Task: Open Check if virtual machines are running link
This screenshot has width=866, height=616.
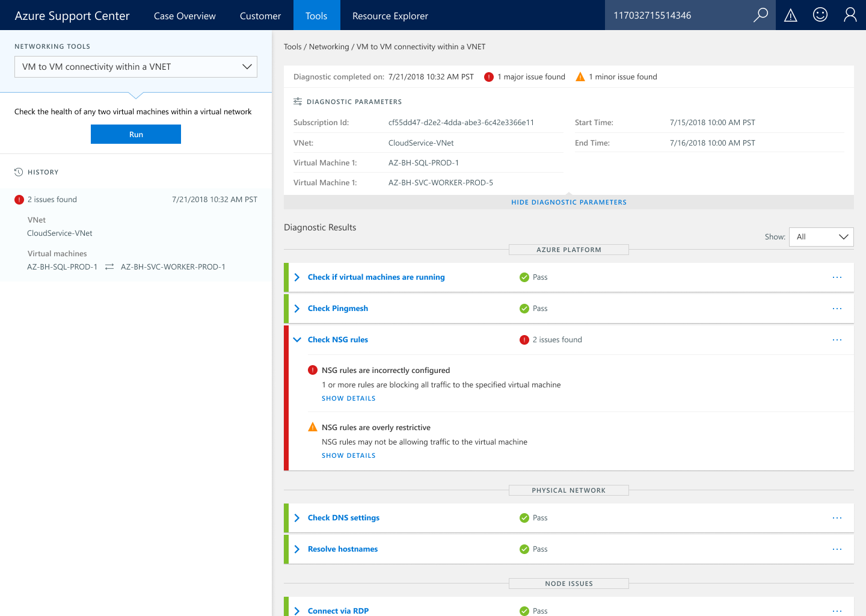Action: 376,277
